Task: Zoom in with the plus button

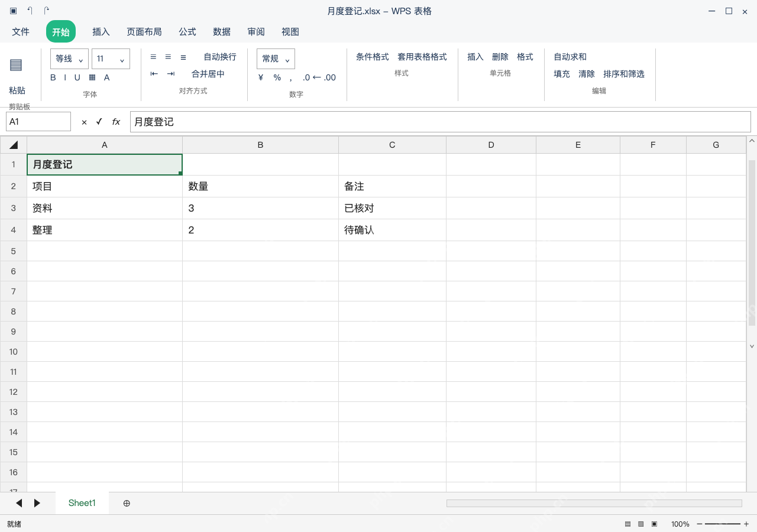Action: click(746, 524)
